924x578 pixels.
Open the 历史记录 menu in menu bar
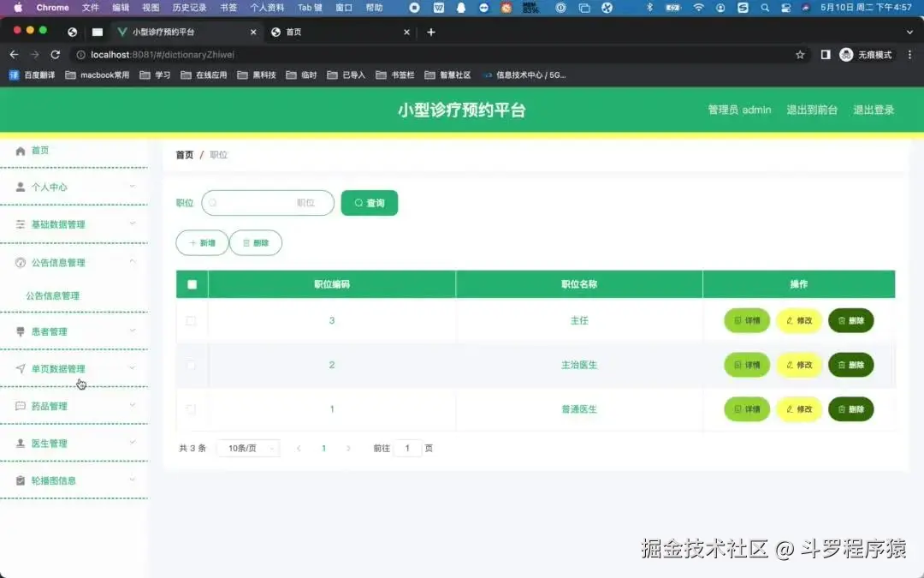[x=189, y=8]
